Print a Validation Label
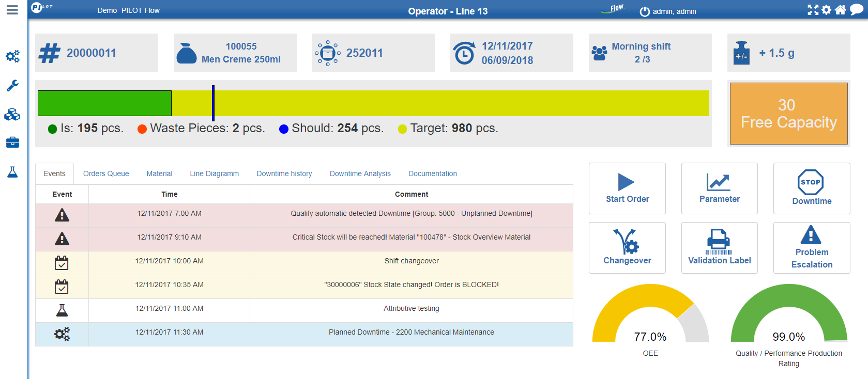The image size is (868, 379). tap(720, 248)
